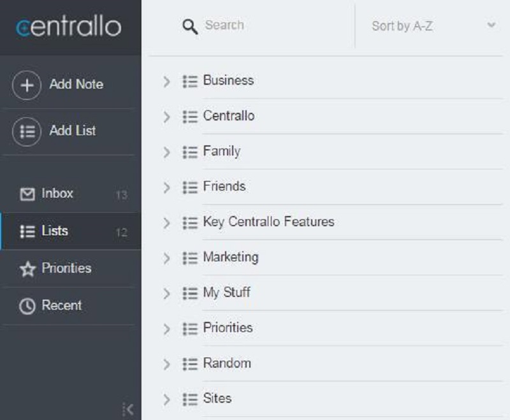Screen dimensions: 510x420
Task: Expand the Key Centrallo Features chevron
Action: pos(166,223)
